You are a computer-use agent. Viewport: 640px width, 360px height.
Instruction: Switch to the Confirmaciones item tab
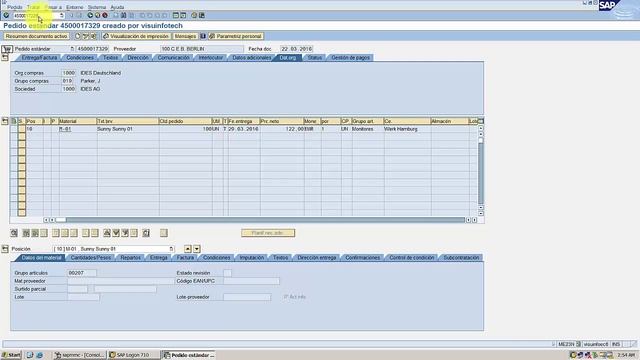click(362, 258)
